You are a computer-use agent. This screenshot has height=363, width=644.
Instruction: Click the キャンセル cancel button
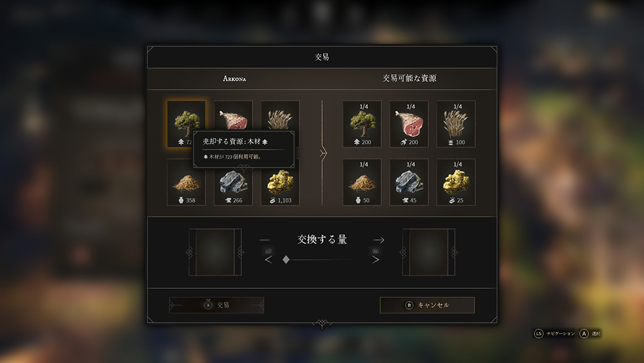pos(427,305)
